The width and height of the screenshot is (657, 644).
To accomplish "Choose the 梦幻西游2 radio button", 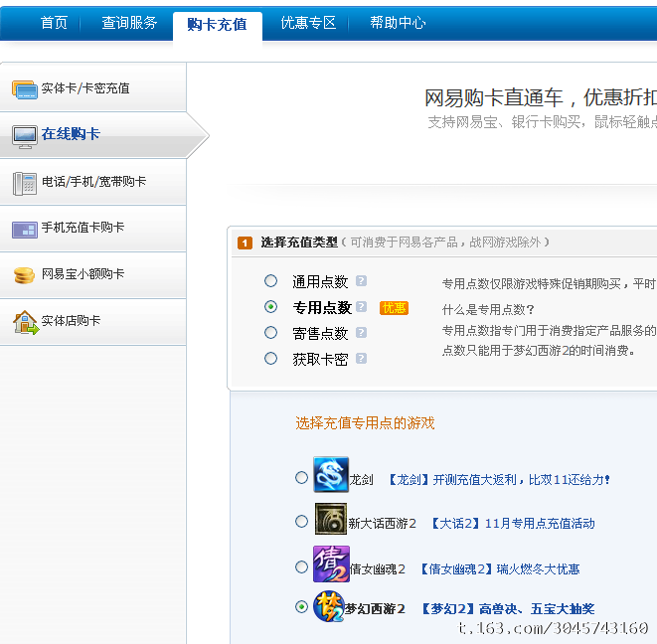I will click(301, 606).
